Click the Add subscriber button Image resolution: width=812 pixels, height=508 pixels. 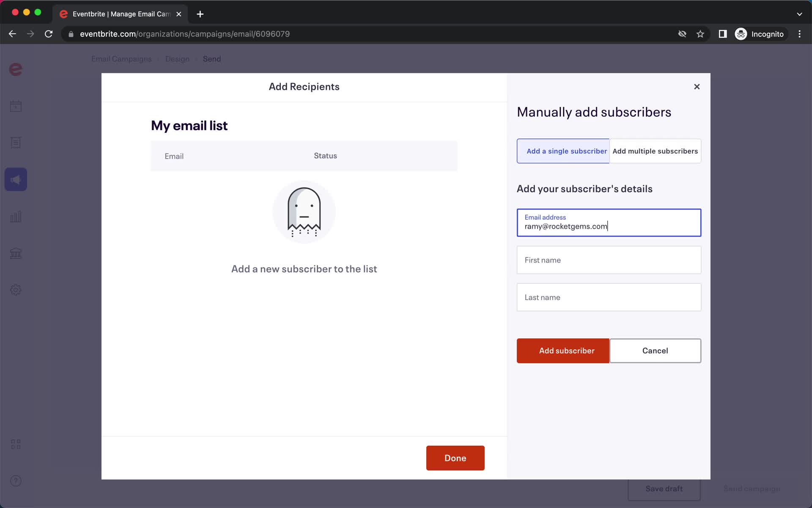point(563,351)
